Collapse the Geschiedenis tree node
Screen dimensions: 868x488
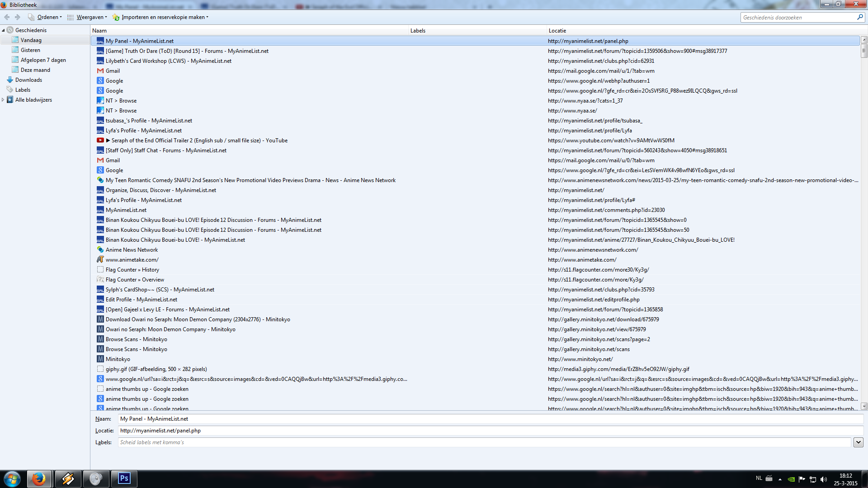[x=3, y=30]
